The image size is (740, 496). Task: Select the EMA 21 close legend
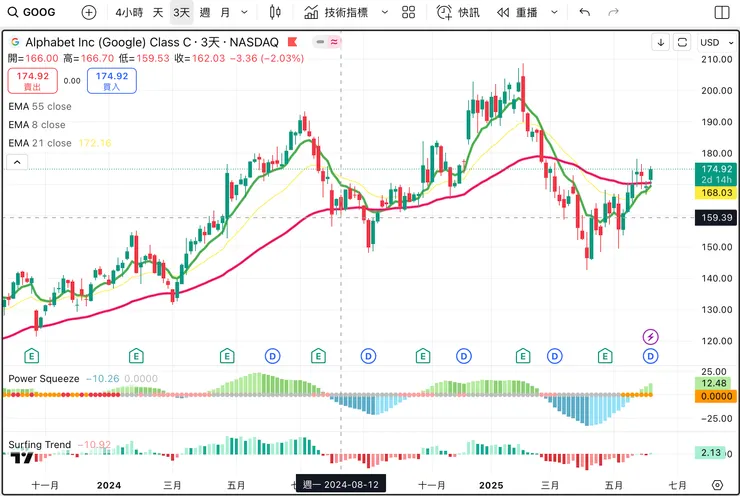(40, 143)
